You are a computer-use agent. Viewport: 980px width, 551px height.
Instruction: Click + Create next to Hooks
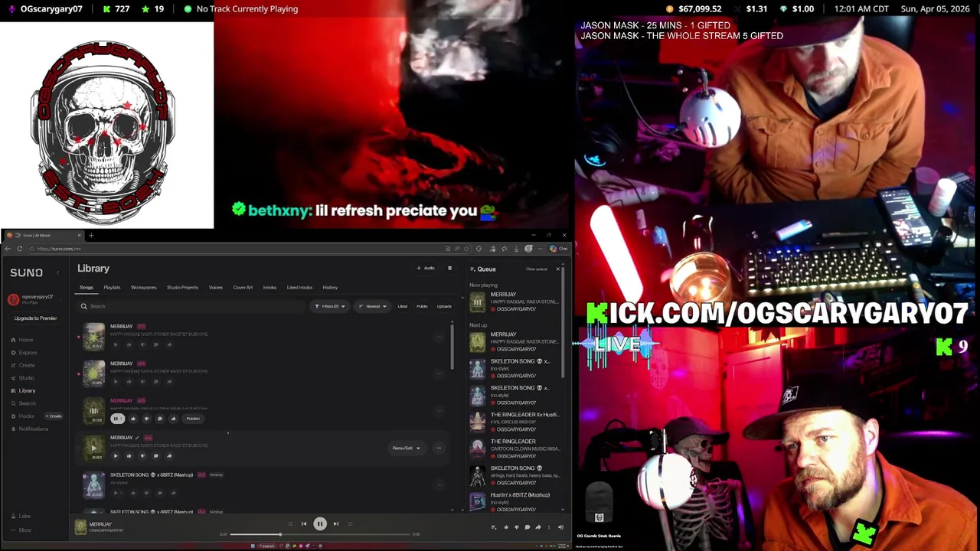click(54, 416)
